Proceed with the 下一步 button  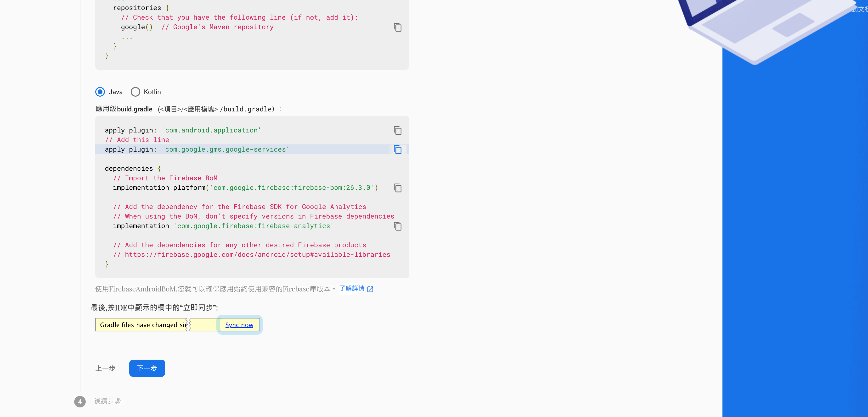click(147, 368)
